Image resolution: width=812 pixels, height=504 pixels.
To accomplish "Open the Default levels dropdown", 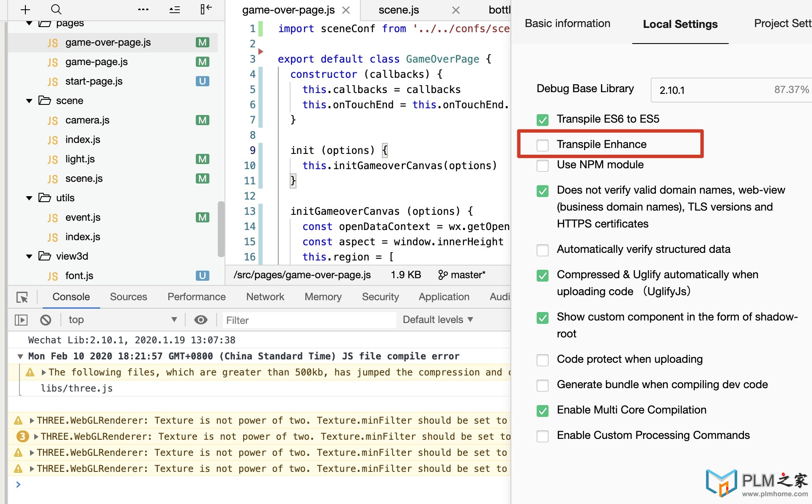I will pos(438,320).
